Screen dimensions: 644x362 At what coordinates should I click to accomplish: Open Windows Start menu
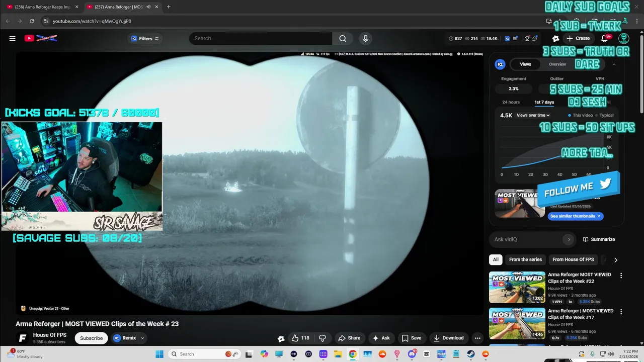pos(159,354)
